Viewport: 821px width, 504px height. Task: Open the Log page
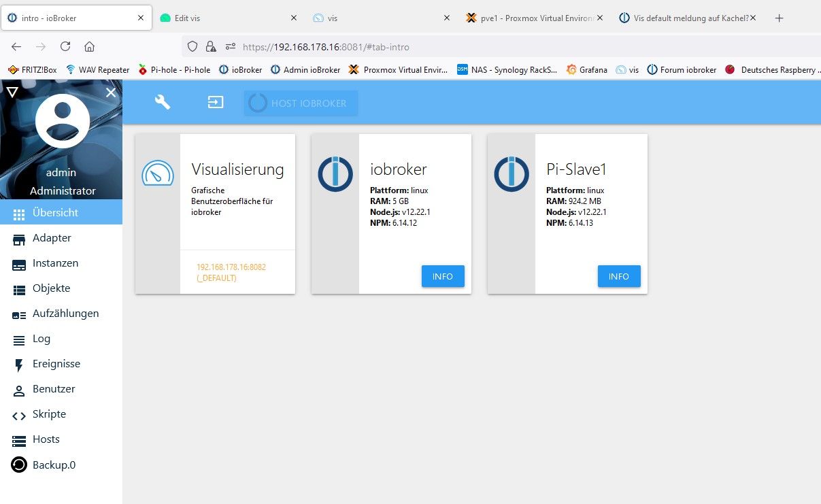click(61, 339)
